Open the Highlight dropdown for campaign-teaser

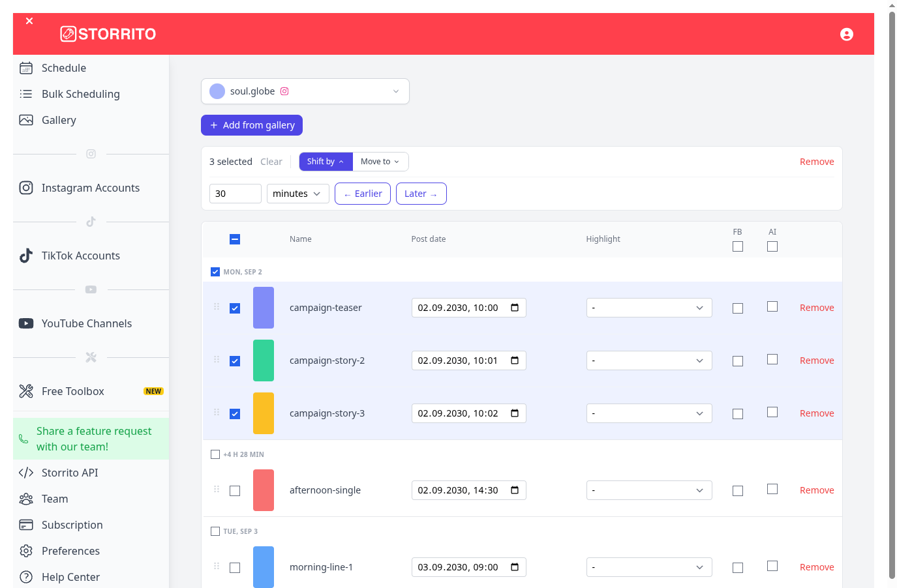[x=649, y=308]
